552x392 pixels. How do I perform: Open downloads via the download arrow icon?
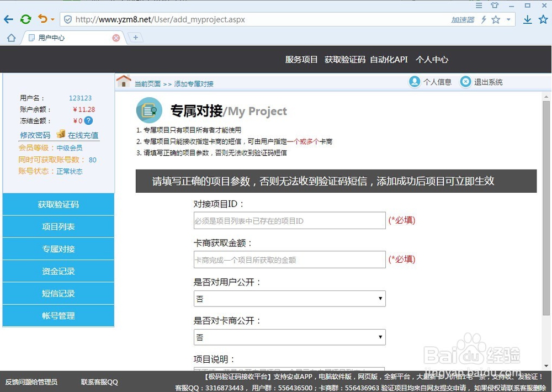[x=528, y=19]
